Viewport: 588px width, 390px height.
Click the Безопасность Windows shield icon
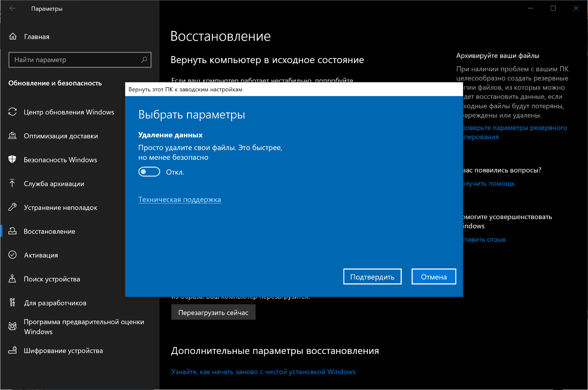13,160
